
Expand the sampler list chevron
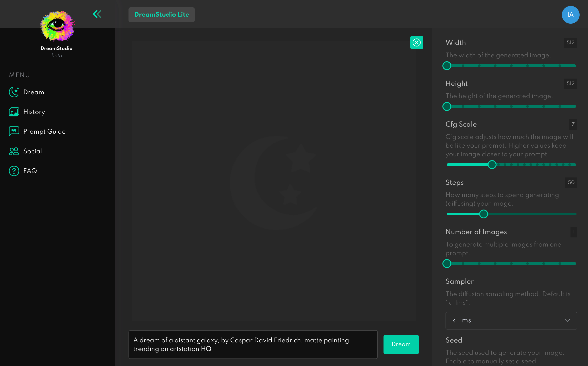pos(567,320)
